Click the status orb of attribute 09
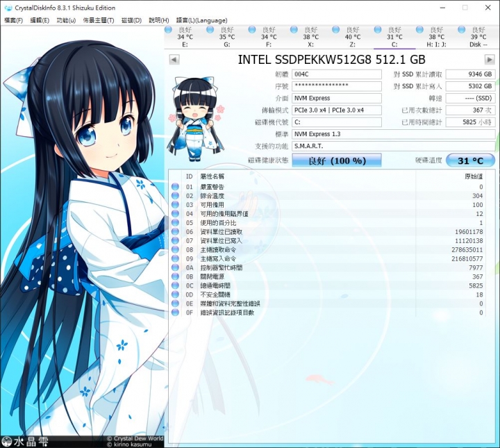This screenshot has height=448, width=500. tap(175, 258)
